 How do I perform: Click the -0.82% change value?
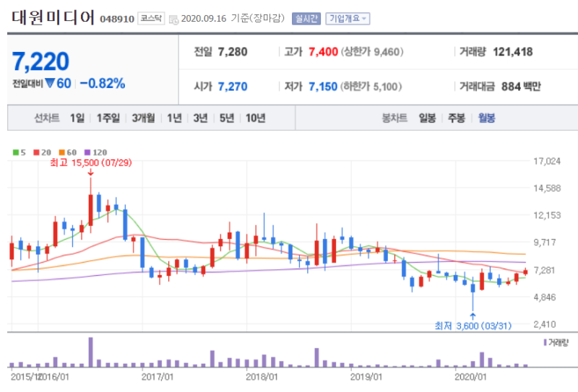[x=103, y=83]
